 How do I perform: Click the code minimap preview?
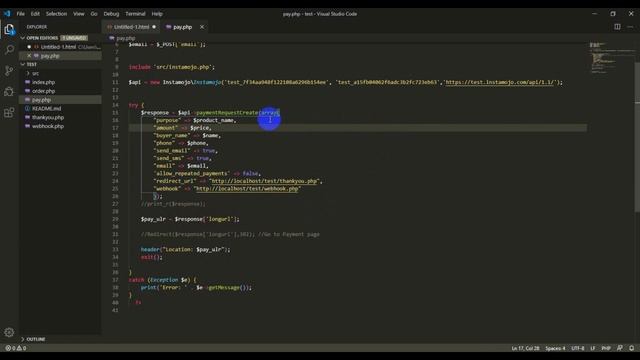pyautogui.click(x=611, y=58)
